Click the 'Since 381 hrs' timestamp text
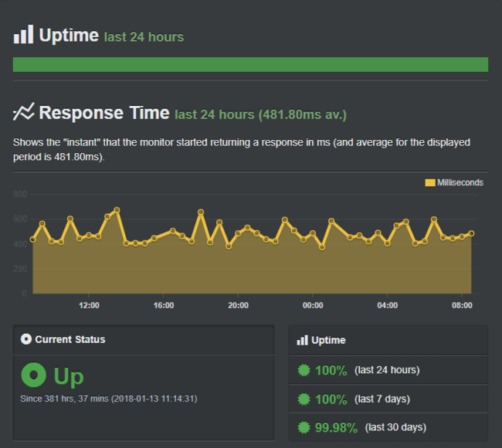502x448 pixels. point(108,399)
